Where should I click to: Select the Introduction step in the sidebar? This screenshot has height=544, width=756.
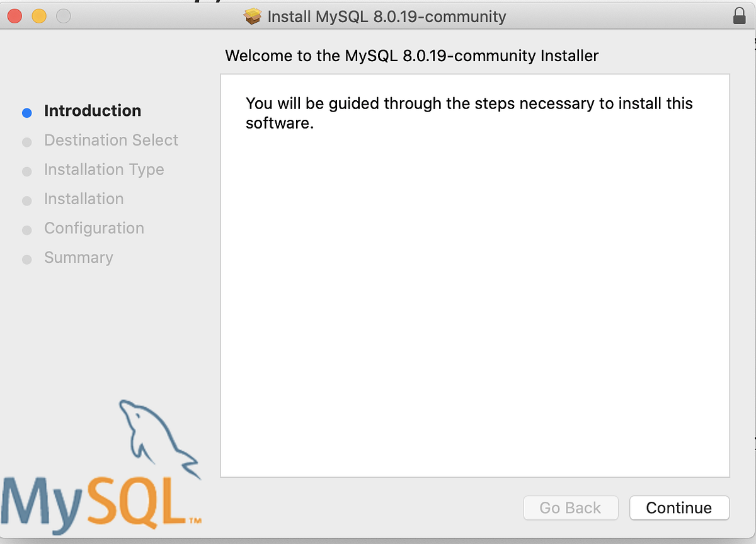[93, 111]
